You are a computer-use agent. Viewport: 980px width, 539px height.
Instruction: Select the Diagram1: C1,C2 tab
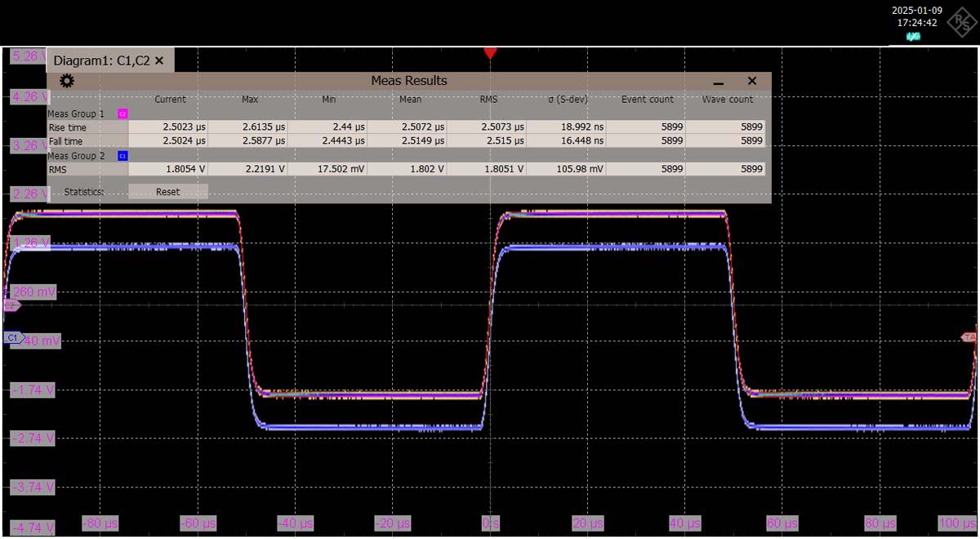[101, 60]
